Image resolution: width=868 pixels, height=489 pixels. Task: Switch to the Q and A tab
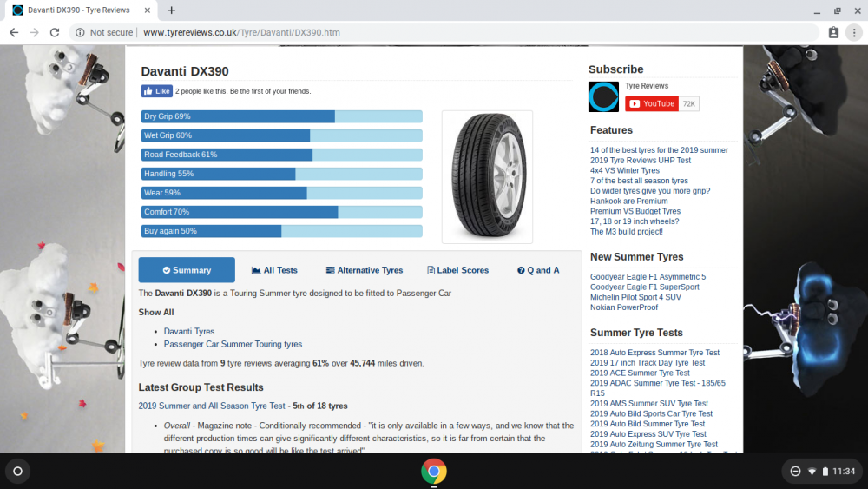(538, 270)
